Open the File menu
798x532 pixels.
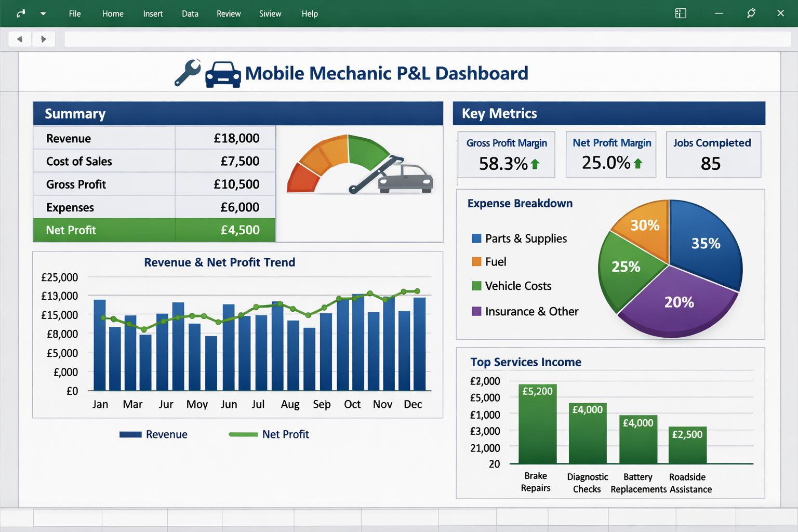coord(75,14)
